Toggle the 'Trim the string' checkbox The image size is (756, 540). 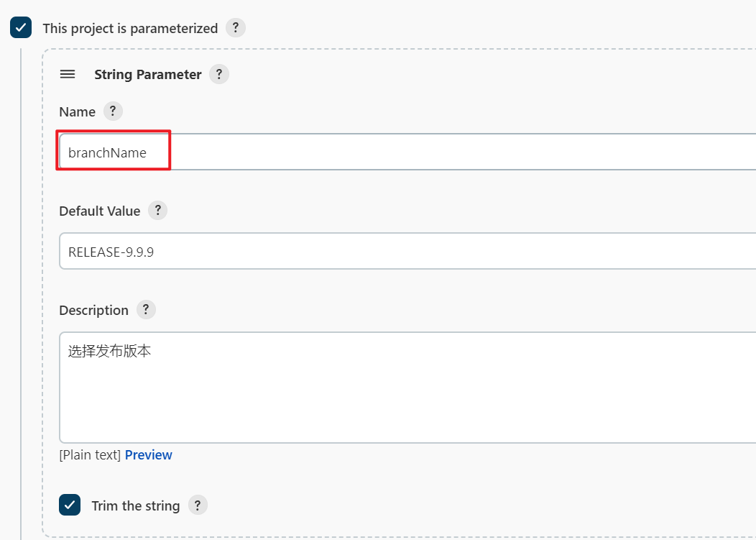coord(70,505)
